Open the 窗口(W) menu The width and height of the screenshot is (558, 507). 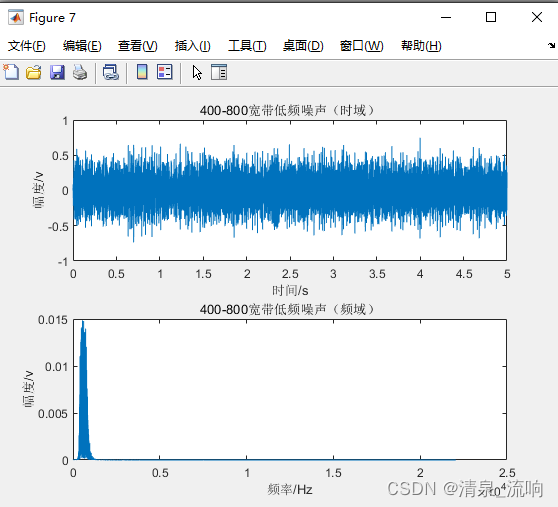point(362,46)
